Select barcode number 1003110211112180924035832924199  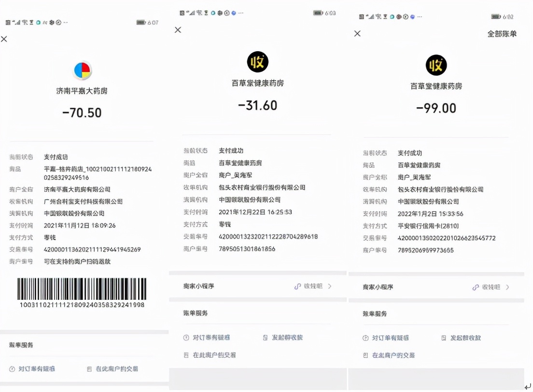(82, 305)
